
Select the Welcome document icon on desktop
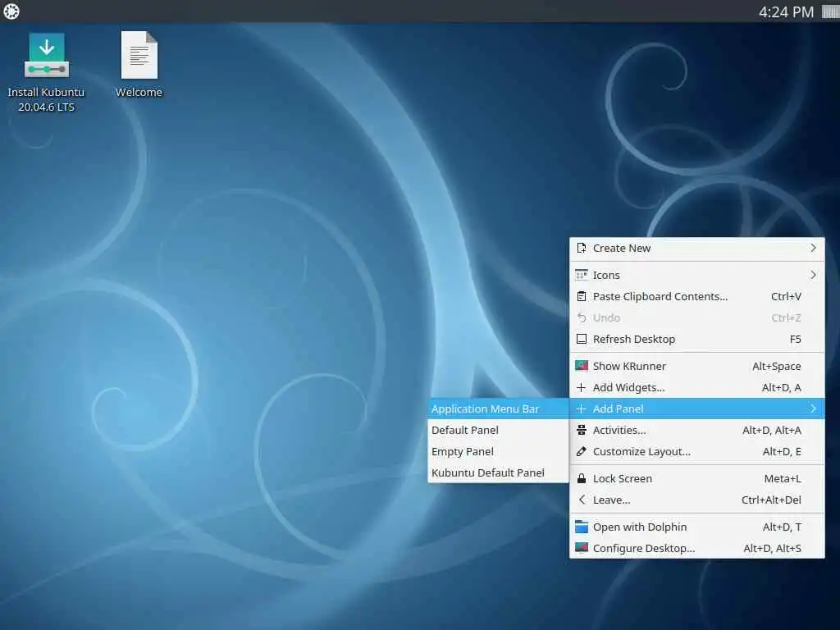[x=139, y=55]
